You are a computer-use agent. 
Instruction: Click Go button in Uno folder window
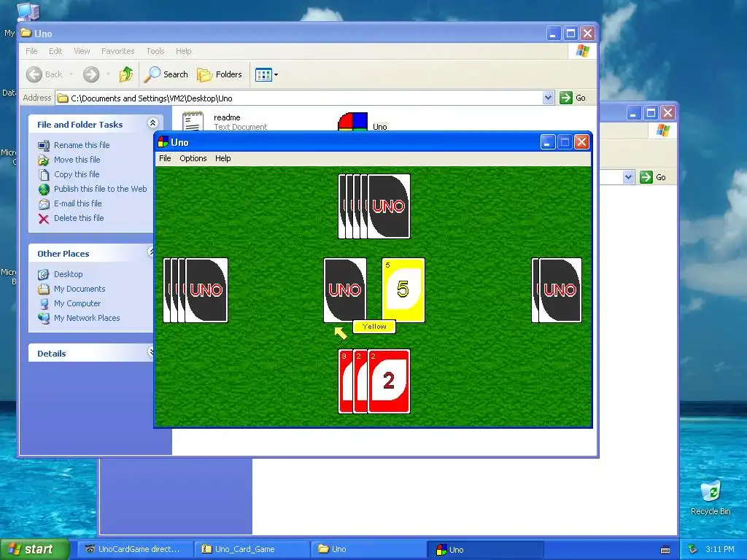573,98
